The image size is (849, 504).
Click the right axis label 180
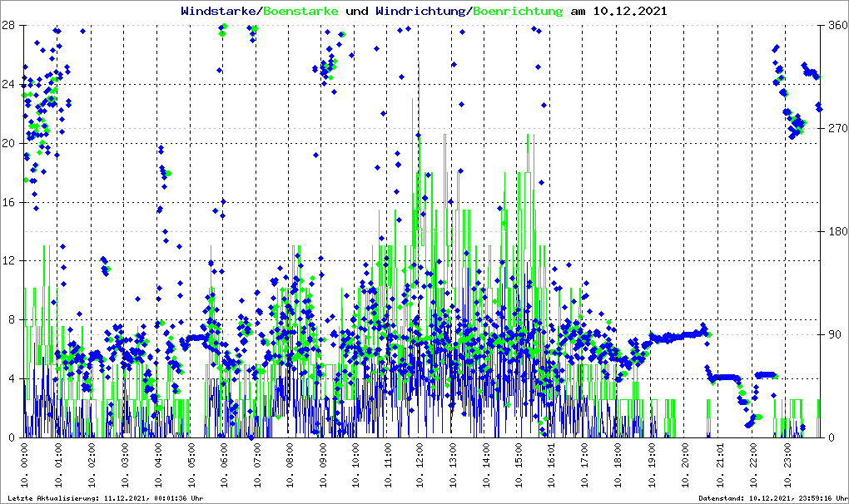[x=837, y=231]
